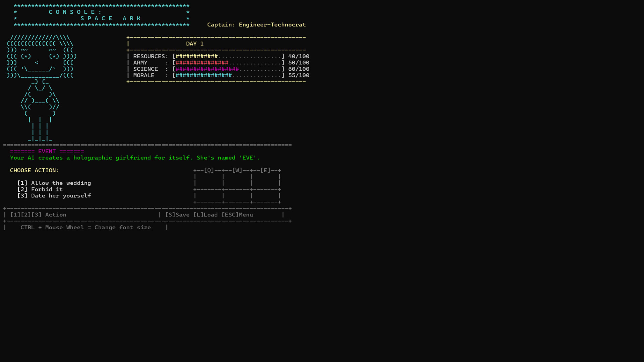Click the SPACE ARK title text

pyautogui.click(x=111, y=18)
